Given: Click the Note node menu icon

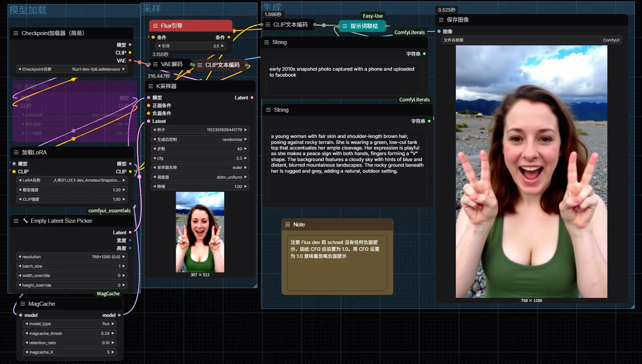Looking at the screenshot, I should [288, 225].
